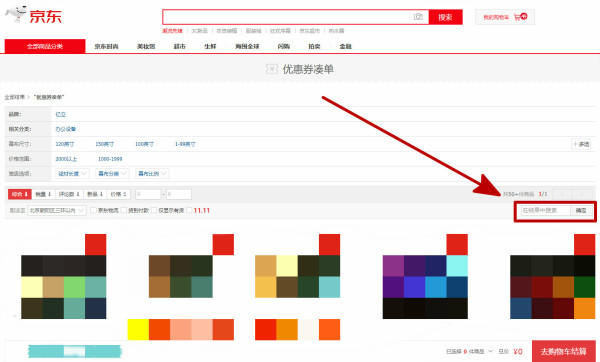Filter by price 2000以上
This screenshot has height=362, width=600.
[x=66, y=159]
